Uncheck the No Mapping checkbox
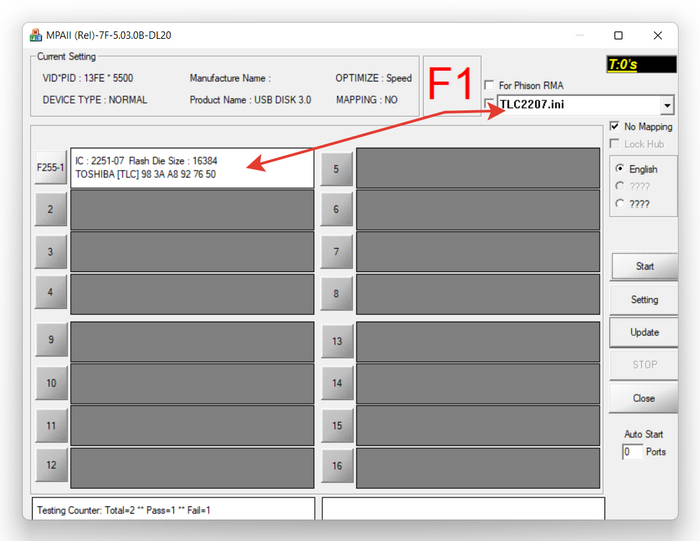700x541 pixels. pos(614,126)
